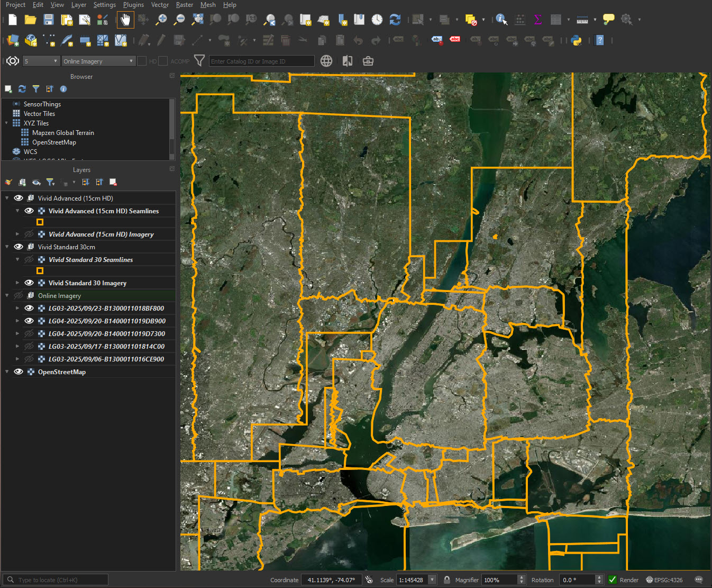Viewport: 712px width, 588px height.
Task: Click the globe icon in imagery toolbar
Action: point(326,61)
